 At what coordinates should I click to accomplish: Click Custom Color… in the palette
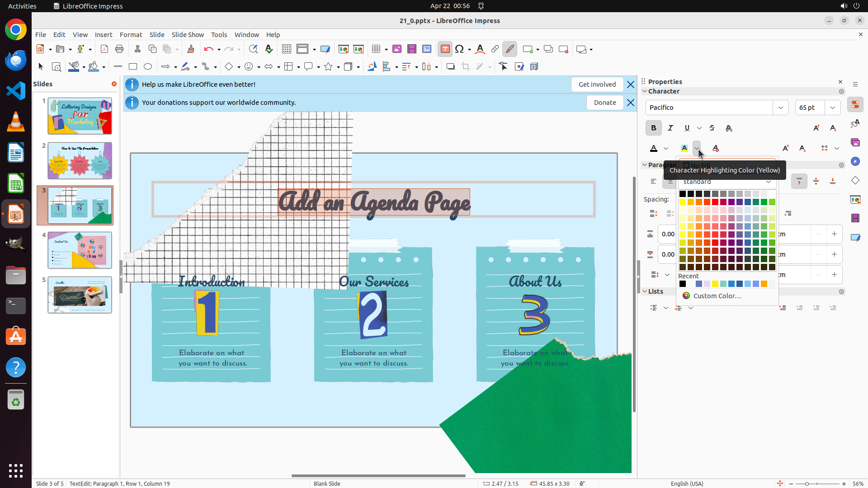pyautogui.click(x=717, y=296)
